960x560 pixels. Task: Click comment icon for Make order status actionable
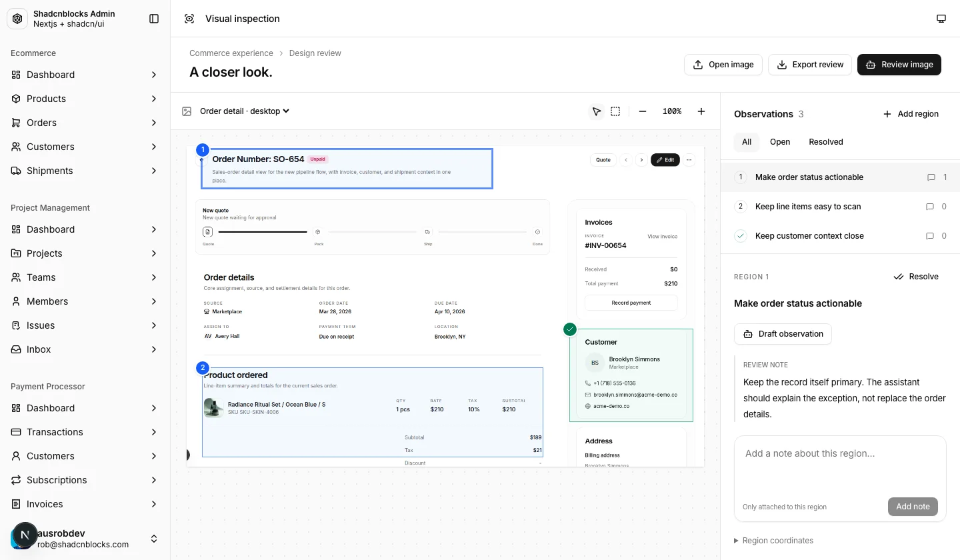coord(931,177)
